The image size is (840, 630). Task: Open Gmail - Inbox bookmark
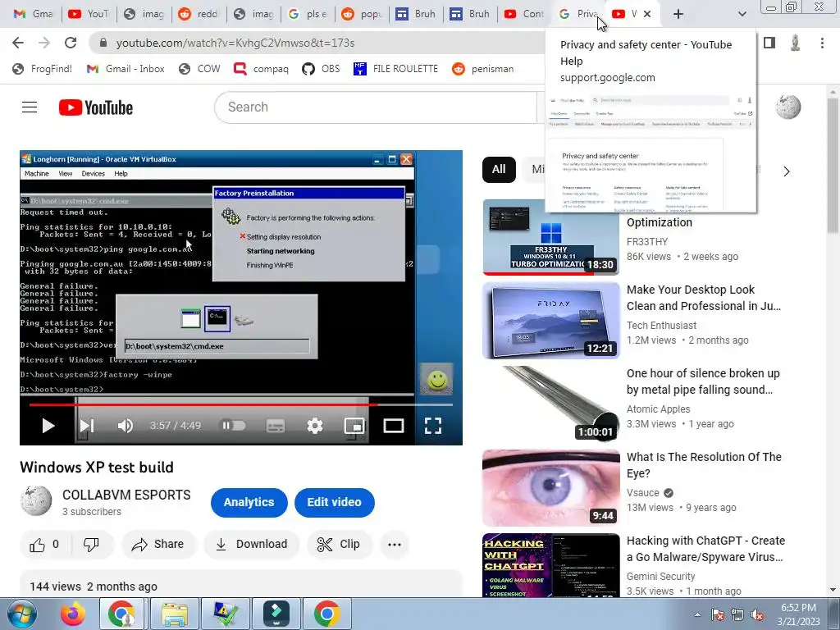click(x=126, y=69)
